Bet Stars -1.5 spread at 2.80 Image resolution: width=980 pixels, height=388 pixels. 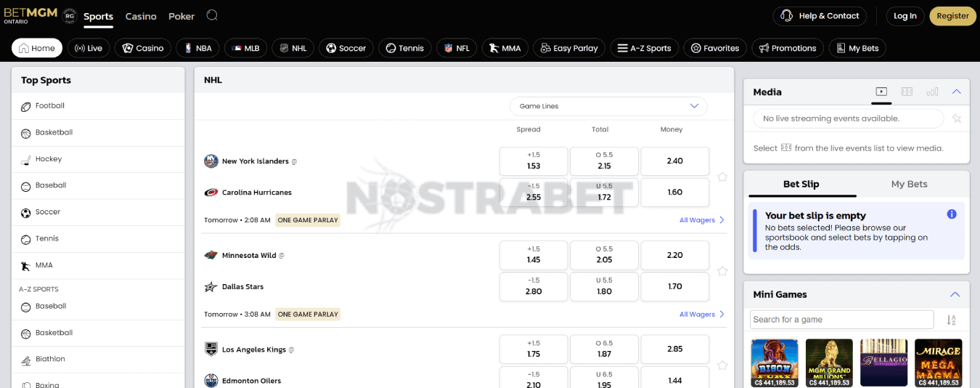[x=534, y=286]
